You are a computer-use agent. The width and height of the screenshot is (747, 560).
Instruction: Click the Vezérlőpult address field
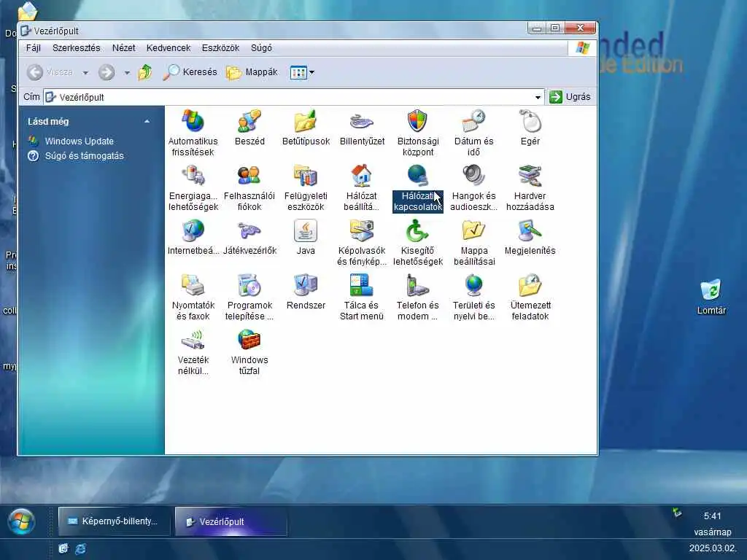[x=293, y=97]
